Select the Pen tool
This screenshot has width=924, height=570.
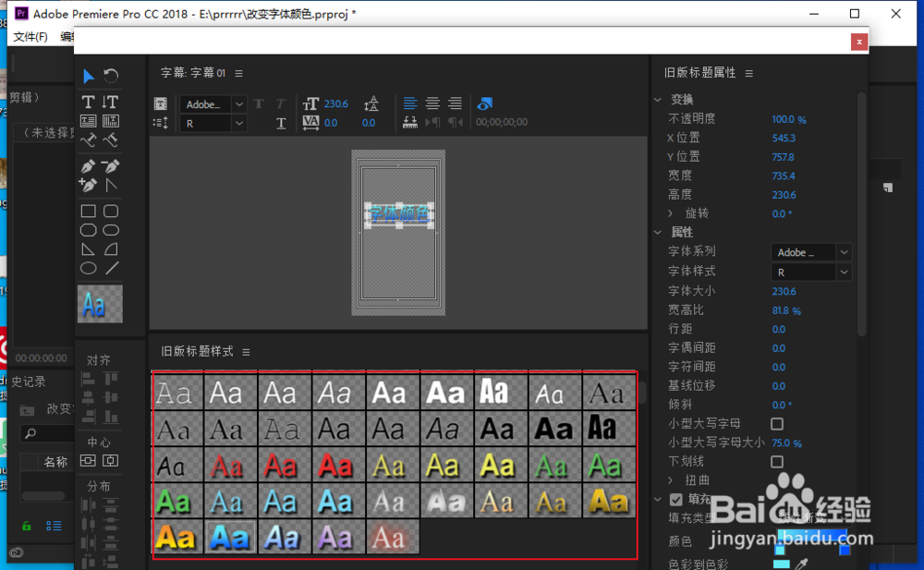pyautogui.click(x=89, y=166)
